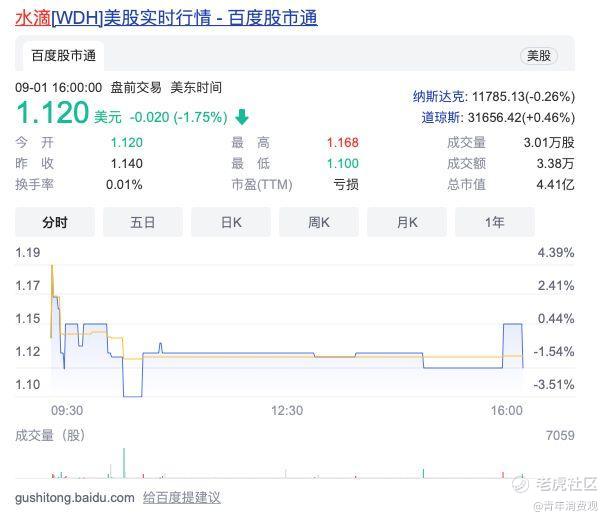Click the 成交额 value 3.38万
The width and height of the screenshot is (609, 520).
555,163
